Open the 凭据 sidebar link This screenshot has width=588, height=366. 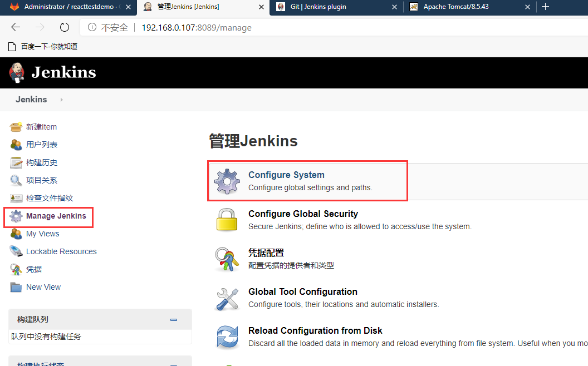click(34, 269)
